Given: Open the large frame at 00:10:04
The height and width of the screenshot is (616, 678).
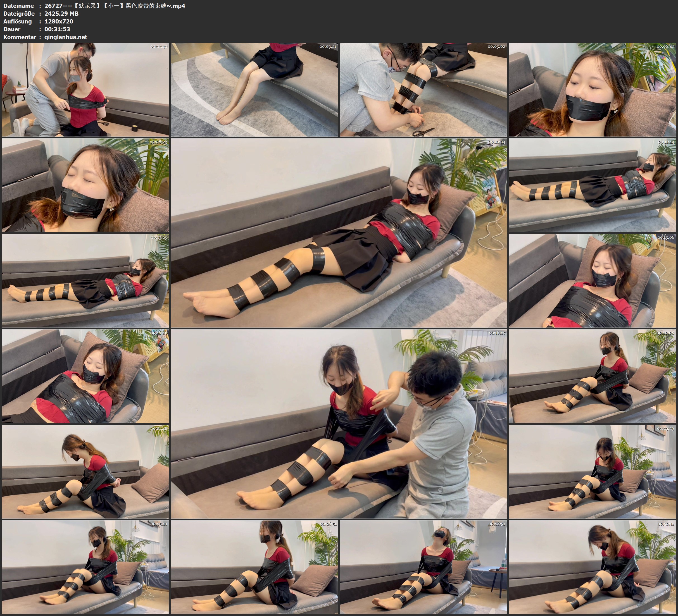Looking at the screenshot, I should pyautogui.click(x=339, y=233).
